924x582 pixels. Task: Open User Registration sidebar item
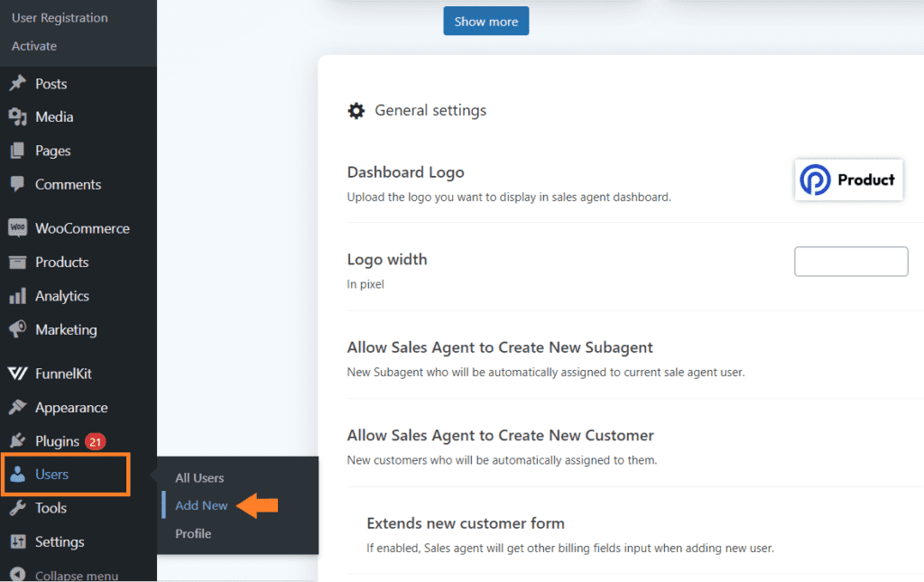(60, 18)
